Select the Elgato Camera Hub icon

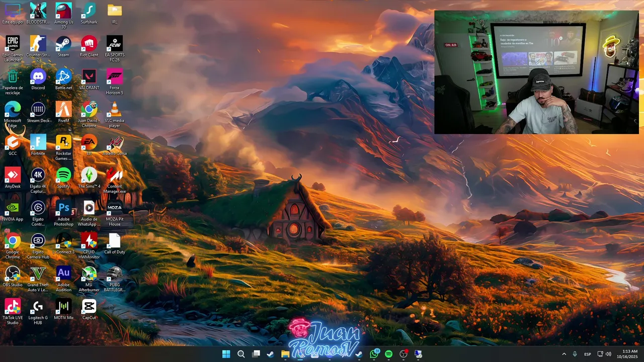point(38,246)
